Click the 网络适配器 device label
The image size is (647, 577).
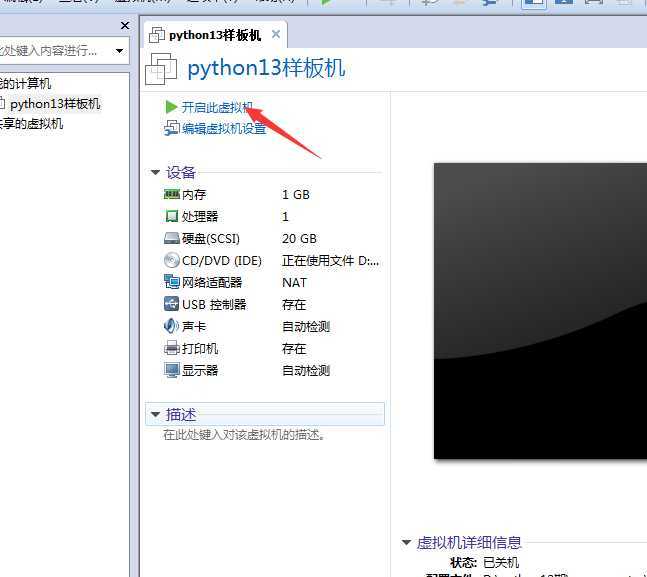(212, 282)
